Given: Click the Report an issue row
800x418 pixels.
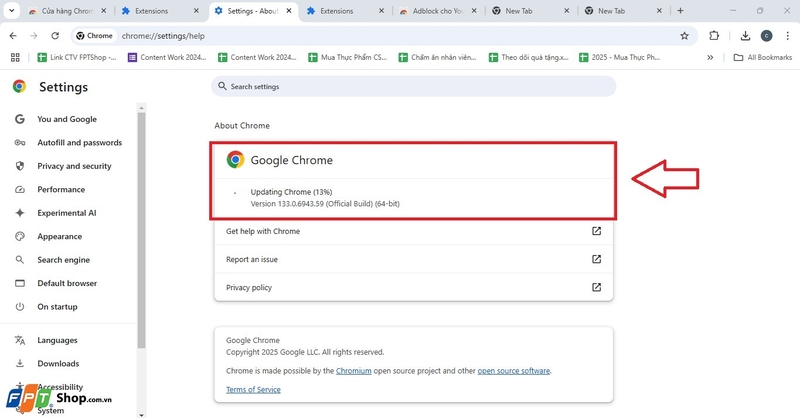Looking at the screenshot, I should point(413,259).
